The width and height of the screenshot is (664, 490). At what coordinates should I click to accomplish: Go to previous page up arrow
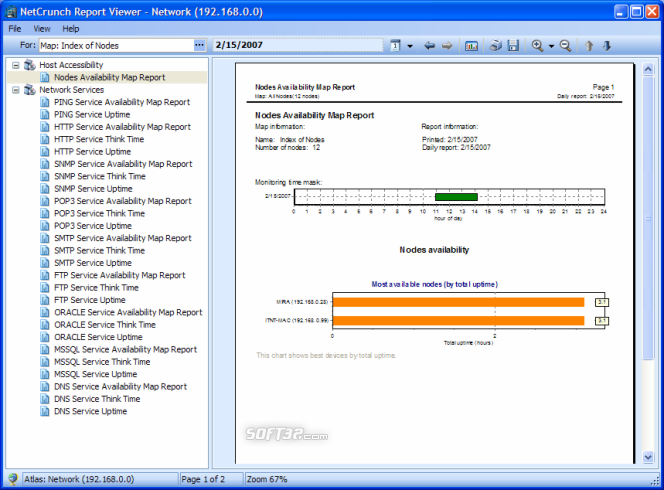589,45
